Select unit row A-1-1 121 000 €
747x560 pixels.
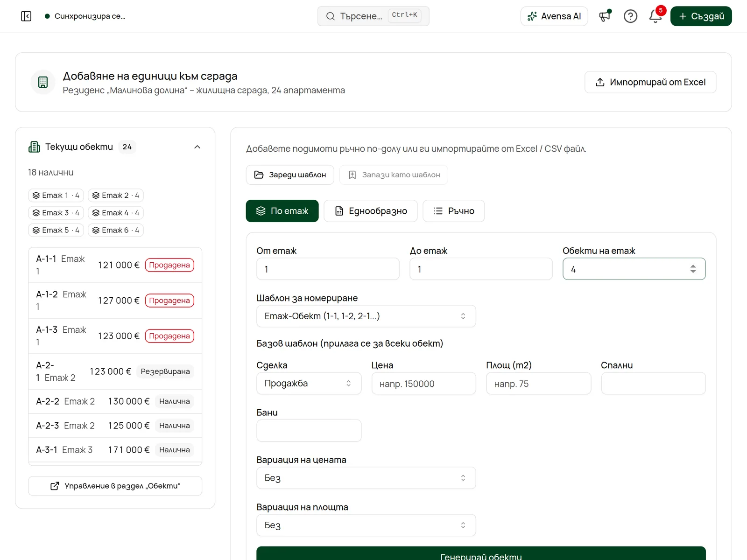click(x=115, y=265)
